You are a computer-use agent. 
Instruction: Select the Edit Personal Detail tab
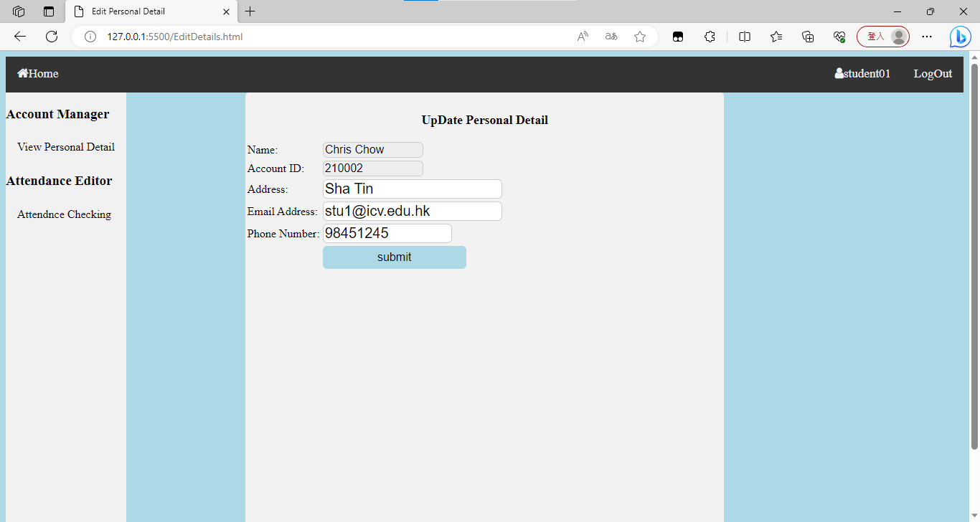coord(151,11)
